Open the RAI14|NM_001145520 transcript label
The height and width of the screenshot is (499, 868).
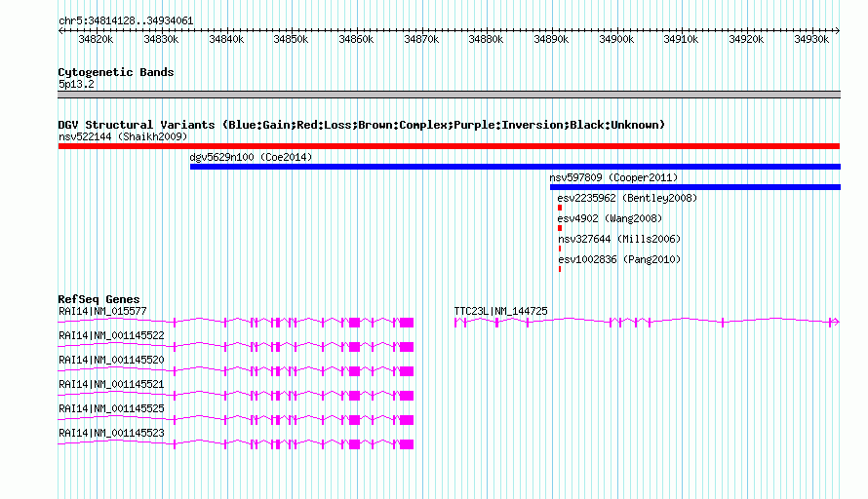(111, 361)
